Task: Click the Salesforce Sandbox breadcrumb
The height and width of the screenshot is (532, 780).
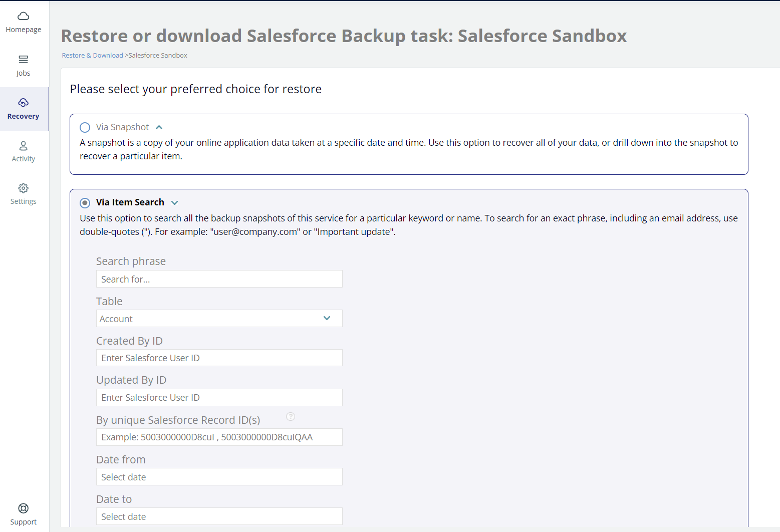Action: [157, 55]
